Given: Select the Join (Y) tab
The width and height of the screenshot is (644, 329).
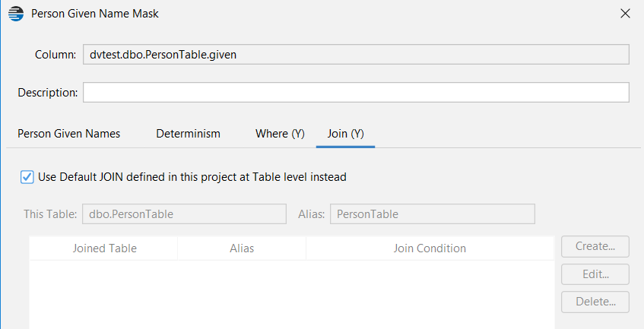Looking at the screenshot, I should tap(345, 134).
